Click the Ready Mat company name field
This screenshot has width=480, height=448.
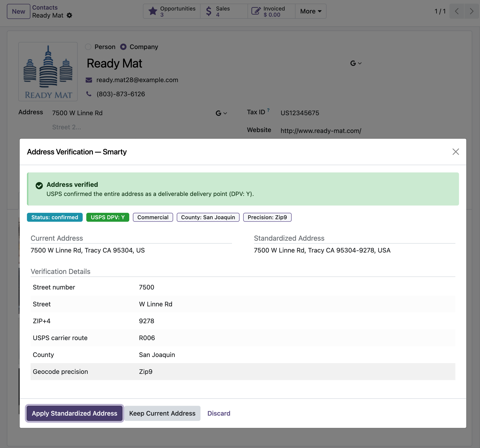tap(114, 63)
